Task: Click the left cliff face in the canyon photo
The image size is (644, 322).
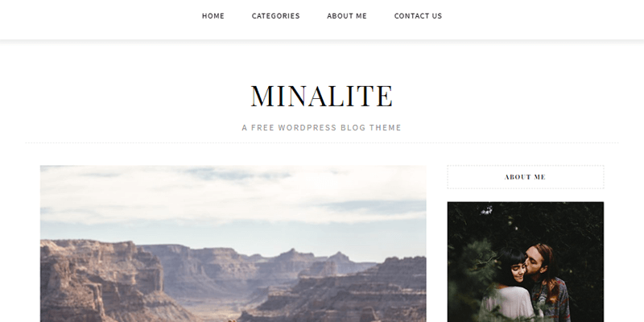Action: pyautogui.click(x=103, y=279)
